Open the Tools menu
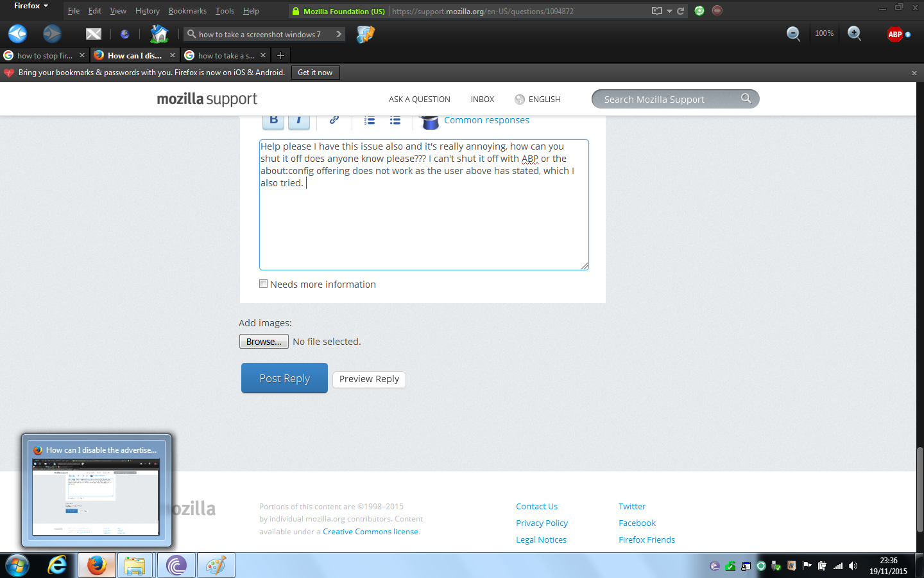924x578 pixels. 225,11
